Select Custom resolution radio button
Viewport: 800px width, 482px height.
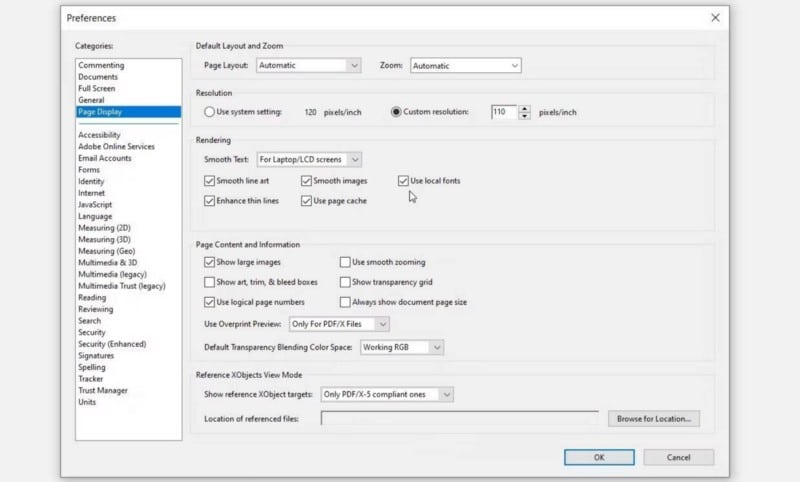pyautogui.click(x=396, y=112)
